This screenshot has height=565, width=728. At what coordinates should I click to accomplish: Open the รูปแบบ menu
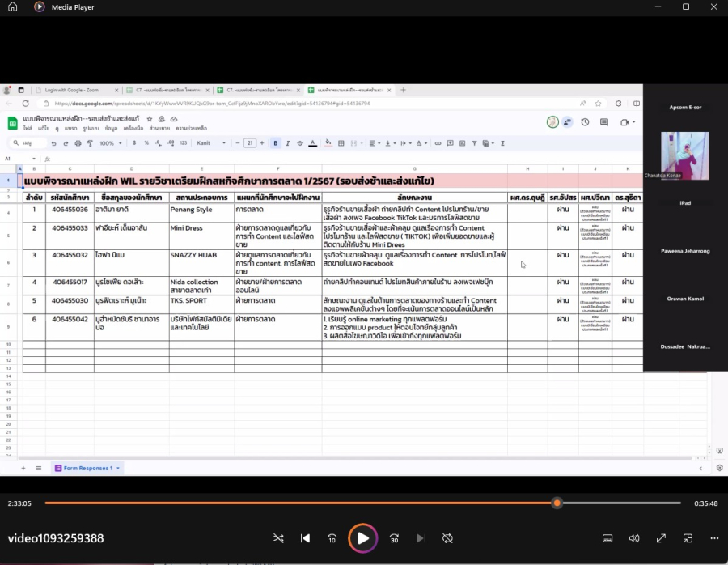(x=91, y=128)
